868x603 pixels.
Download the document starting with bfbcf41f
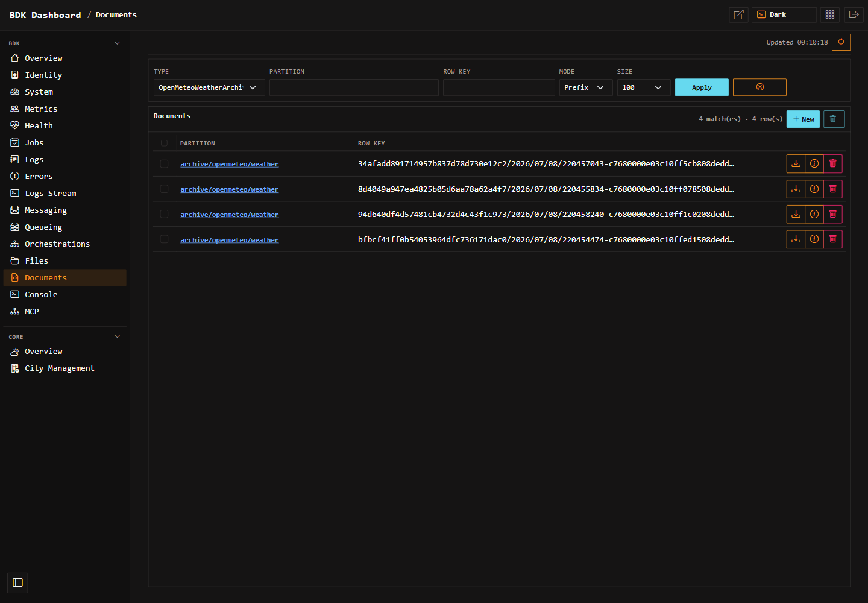pos(796,239)
